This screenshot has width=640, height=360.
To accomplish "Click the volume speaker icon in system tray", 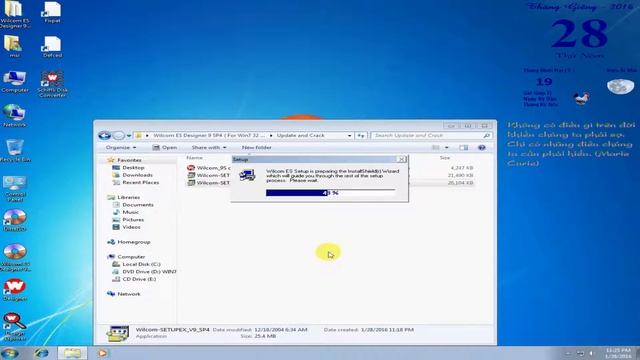I will 592,353.
